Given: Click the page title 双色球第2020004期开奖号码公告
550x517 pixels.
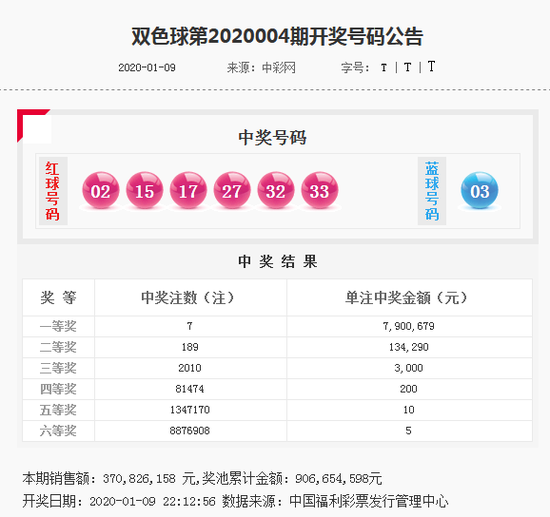Looking at the screenshot, I should [277, 36].
